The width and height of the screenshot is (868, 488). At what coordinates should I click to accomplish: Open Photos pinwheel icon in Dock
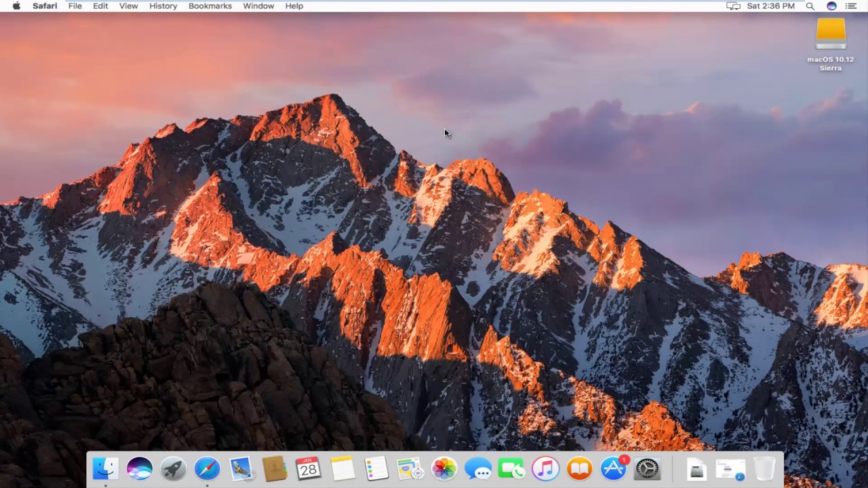point(444,468)
